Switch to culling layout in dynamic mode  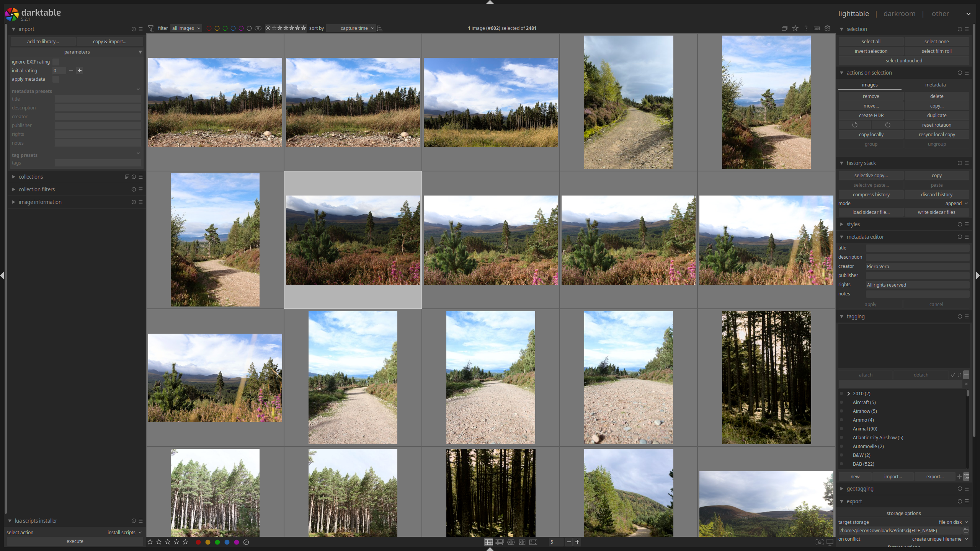[x=522, y=542]
